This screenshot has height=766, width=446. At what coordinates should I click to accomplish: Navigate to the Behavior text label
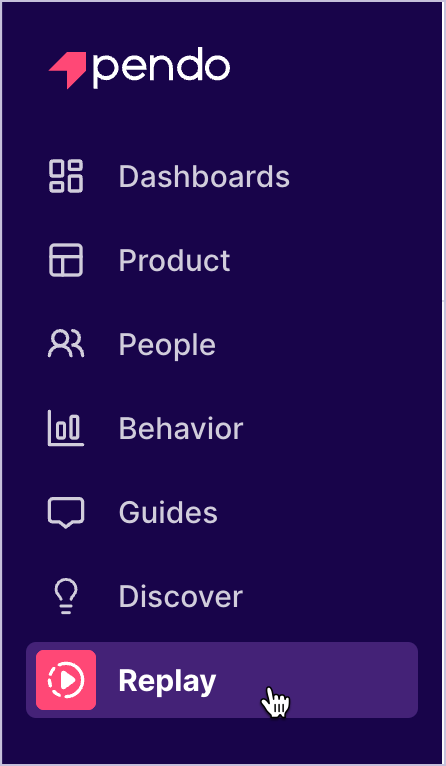pos(181,428)
